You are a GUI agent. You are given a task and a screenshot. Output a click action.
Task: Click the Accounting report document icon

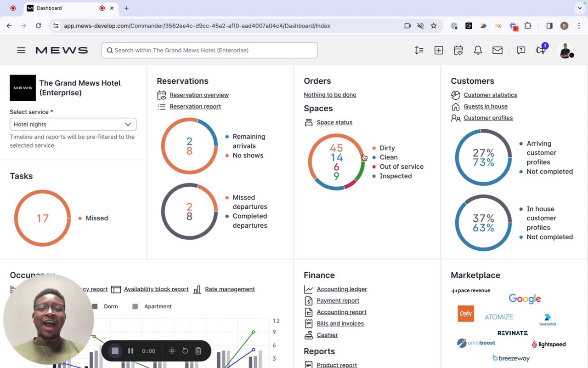309,312
